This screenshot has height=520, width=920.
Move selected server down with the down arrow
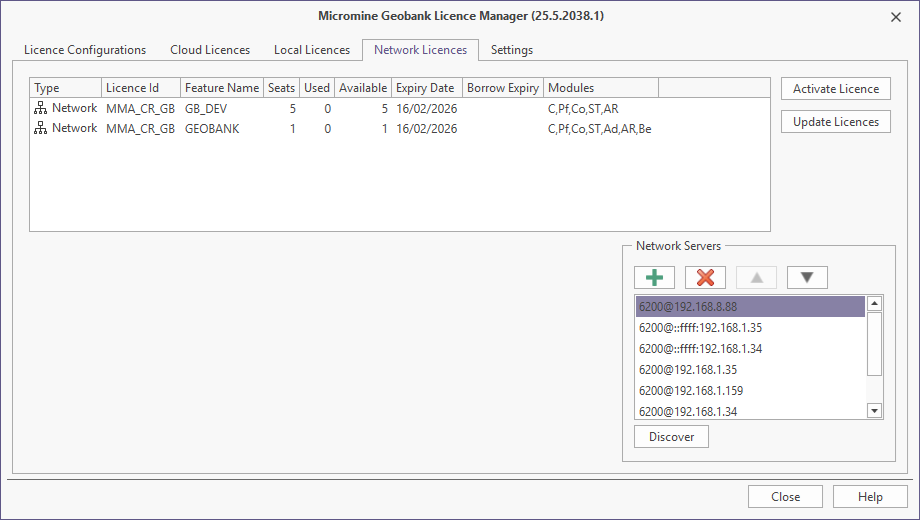point(807,278)
